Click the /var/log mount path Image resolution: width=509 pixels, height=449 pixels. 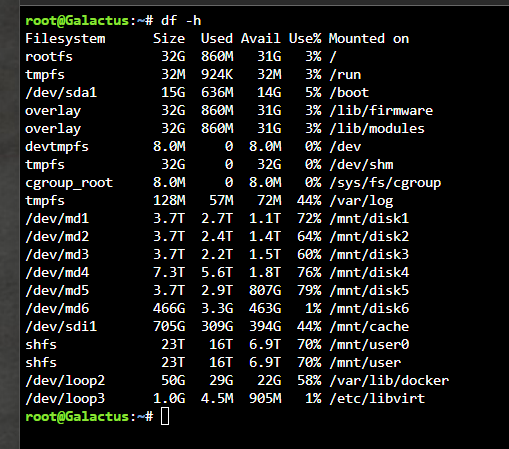pos(361,201)
